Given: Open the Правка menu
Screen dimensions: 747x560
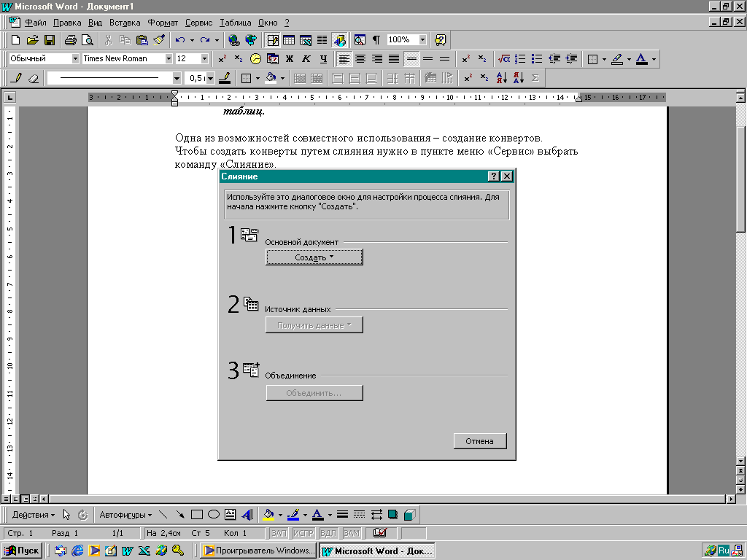Looking at the screenshot, I should (67, 23).
